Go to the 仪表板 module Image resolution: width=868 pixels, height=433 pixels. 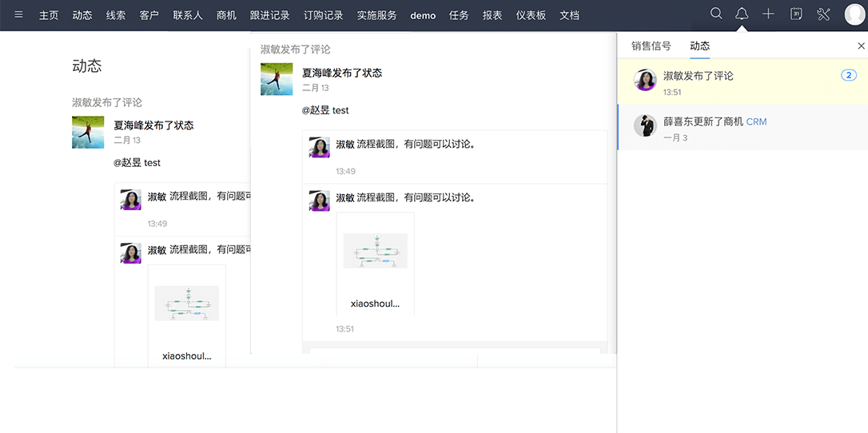531,15
